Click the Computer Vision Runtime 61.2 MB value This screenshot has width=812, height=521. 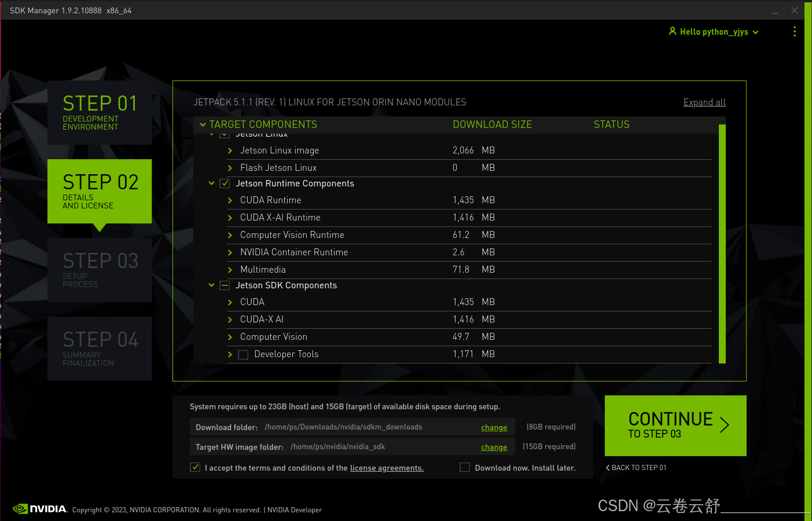pos(473,235)
